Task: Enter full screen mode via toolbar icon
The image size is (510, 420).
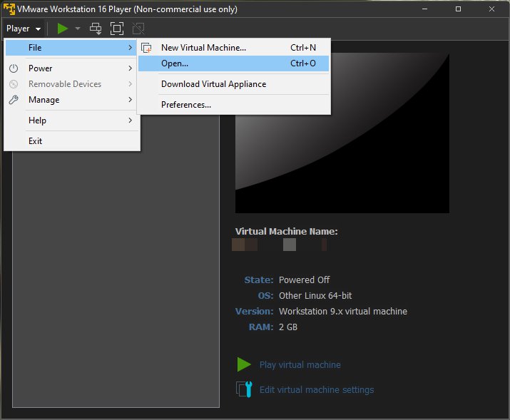Action: click(117, 29)
